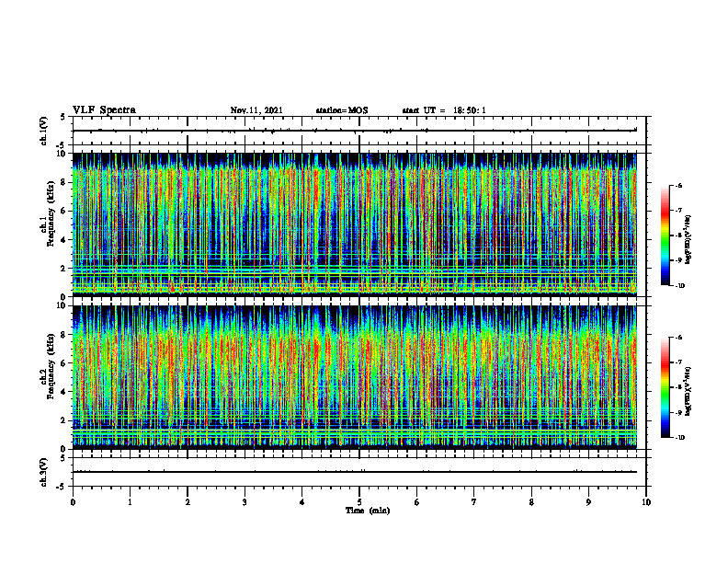
Task: Click the "2" kHz tick of ch.2 frequency axis
Action: click(x=63, y=420)
